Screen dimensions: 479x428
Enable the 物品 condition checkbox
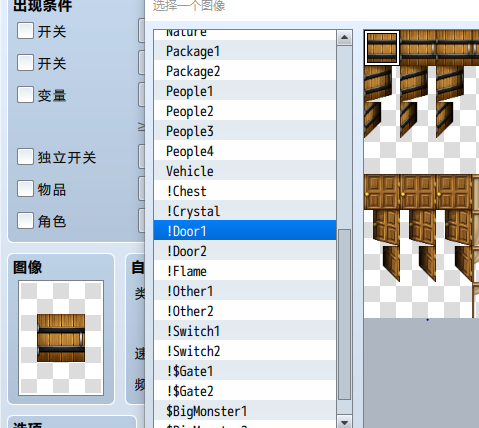25,189
